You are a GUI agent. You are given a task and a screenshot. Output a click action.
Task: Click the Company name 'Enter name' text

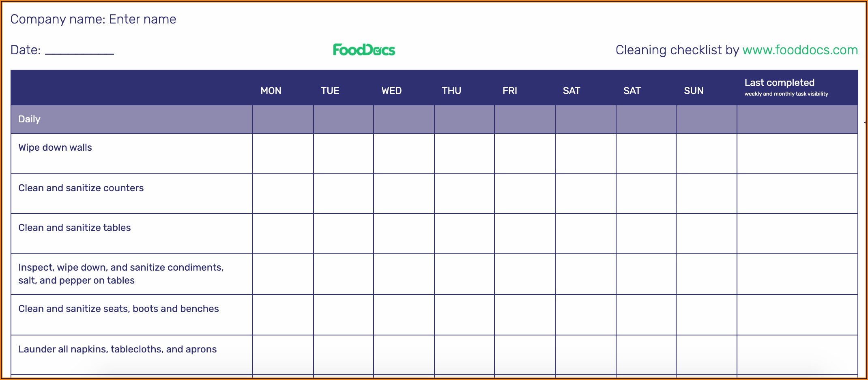142,19
